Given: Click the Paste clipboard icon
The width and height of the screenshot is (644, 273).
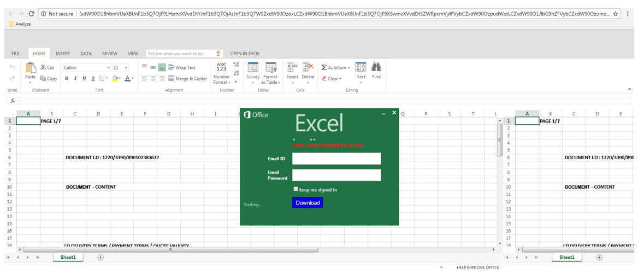Looking at the screenshot, I should 31,68.
